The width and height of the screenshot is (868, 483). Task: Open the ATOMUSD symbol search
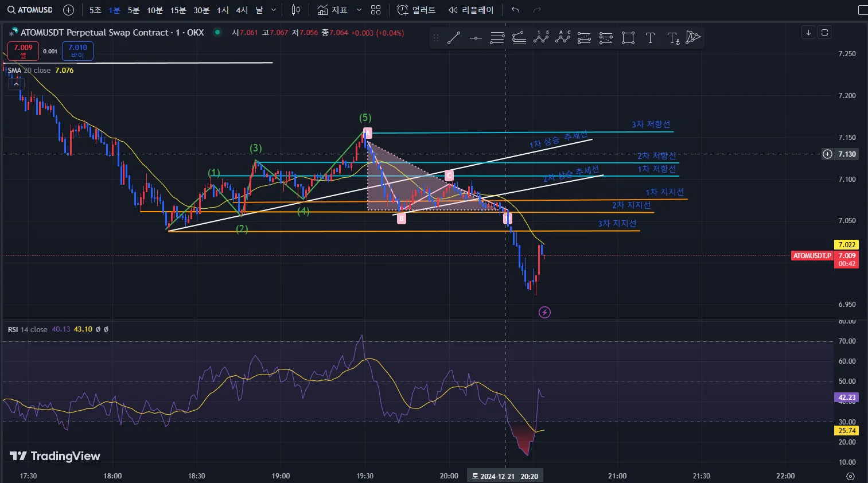pos(30,10)
